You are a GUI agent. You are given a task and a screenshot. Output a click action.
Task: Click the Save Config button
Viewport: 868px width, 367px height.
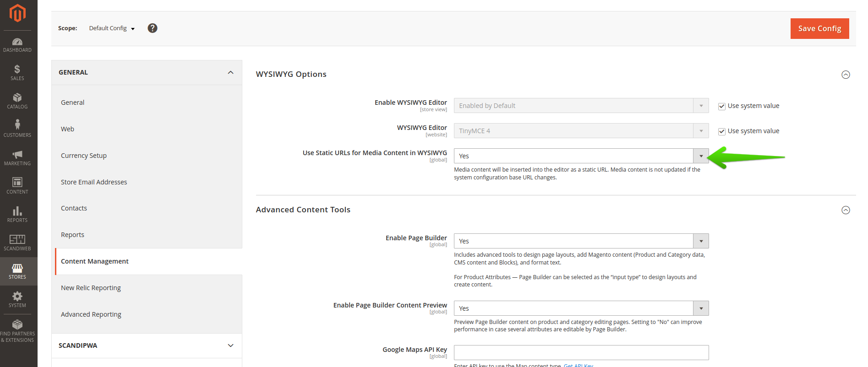[x=819, y=28]
